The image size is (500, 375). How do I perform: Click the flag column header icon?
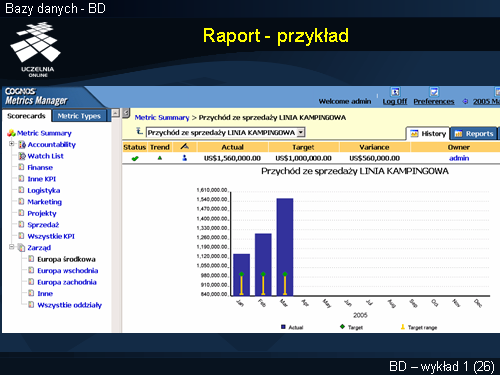coord(184,146)
